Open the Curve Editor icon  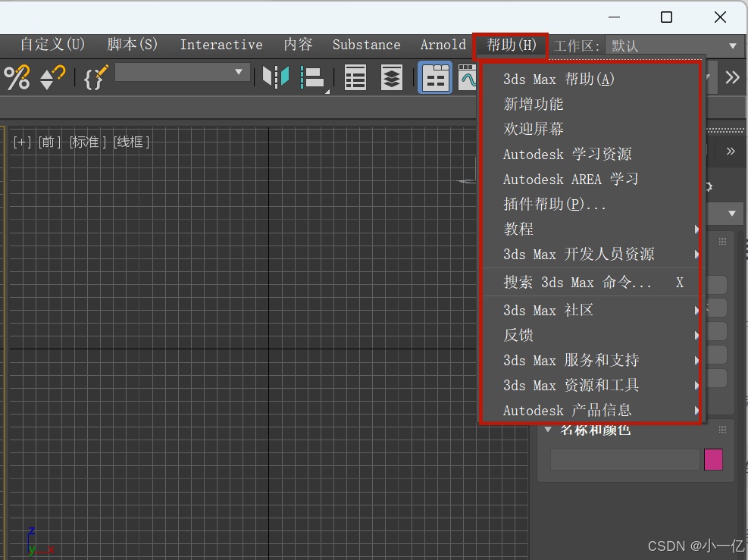467,77
